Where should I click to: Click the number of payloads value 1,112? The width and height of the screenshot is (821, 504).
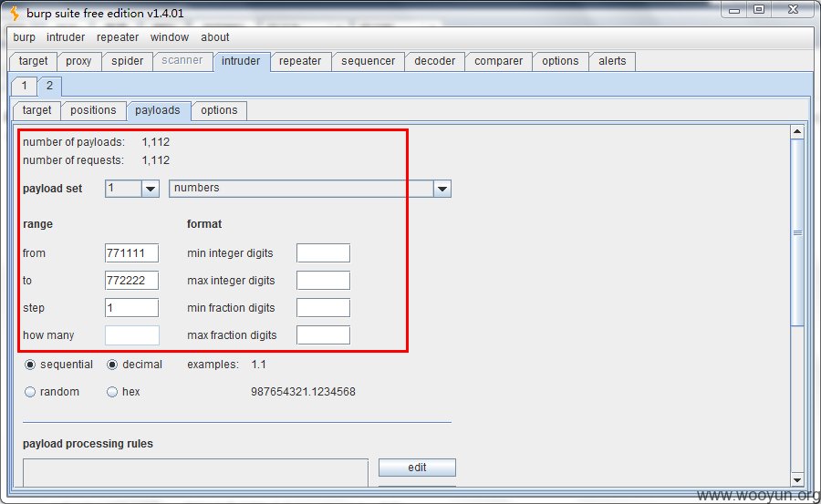pyautogui.click(x=155, y=142)
